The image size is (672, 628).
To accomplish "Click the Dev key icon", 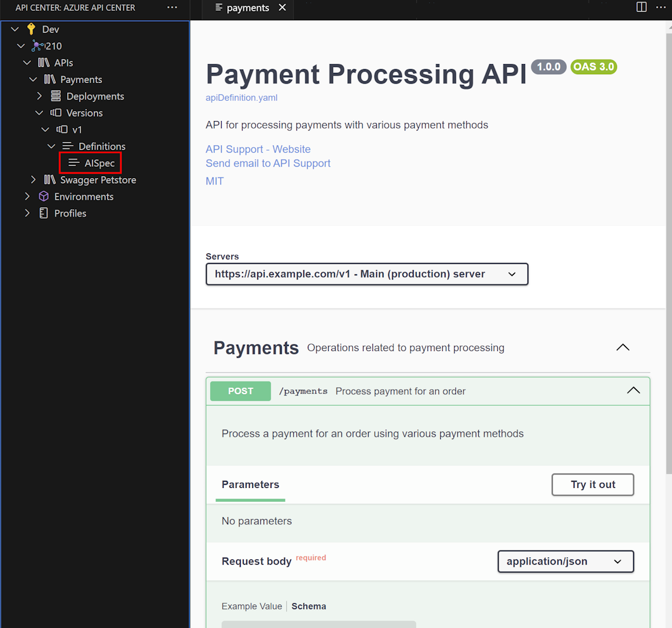I will click(31, 29).
